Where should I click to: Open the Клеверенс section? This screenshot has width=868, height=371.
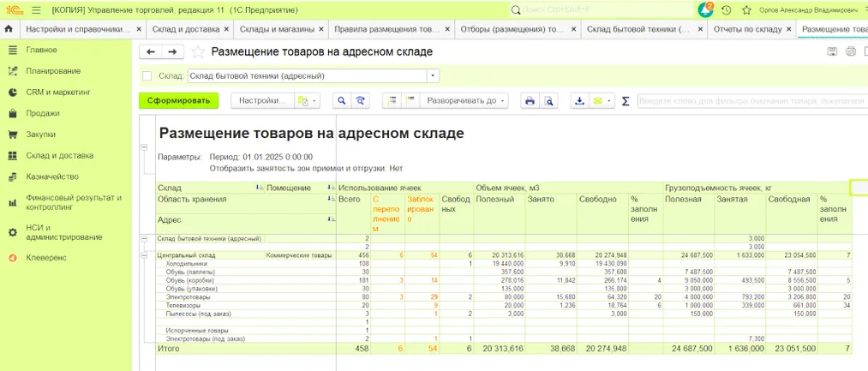pos(45,258)
